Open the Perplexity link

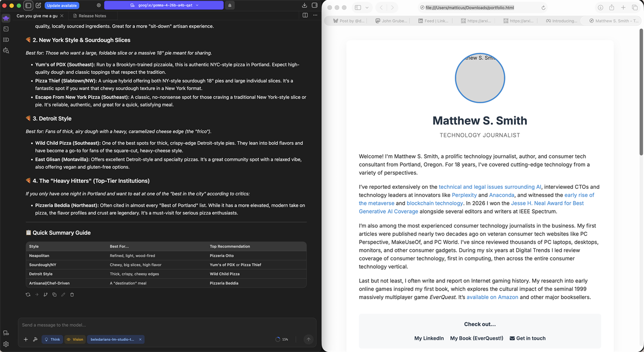coord(464,195)
